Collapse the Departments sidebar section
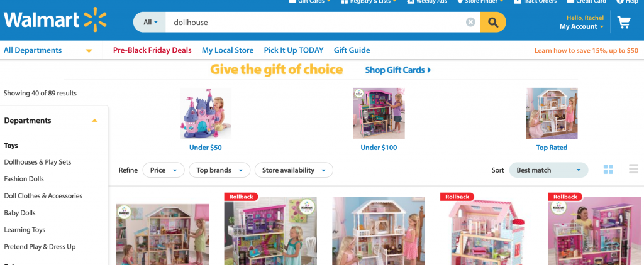 (x=94, y=121)
